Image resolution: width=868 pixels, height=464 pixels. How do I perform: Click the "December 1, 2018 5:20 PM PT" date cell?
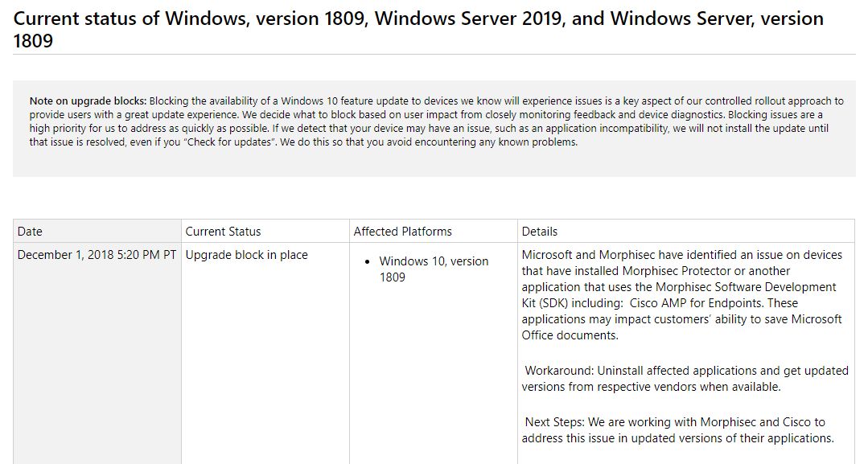point(97,255)
